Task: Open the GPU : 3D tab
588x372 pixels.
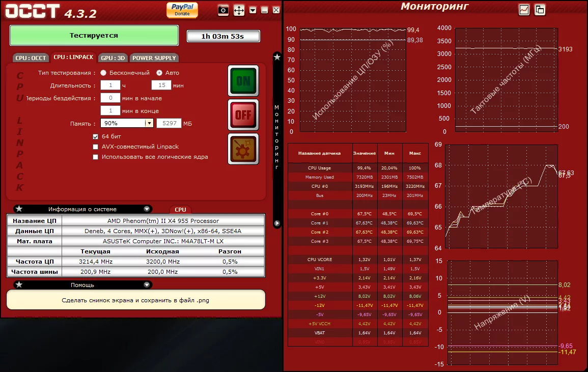Action: [x=113, y=58]
